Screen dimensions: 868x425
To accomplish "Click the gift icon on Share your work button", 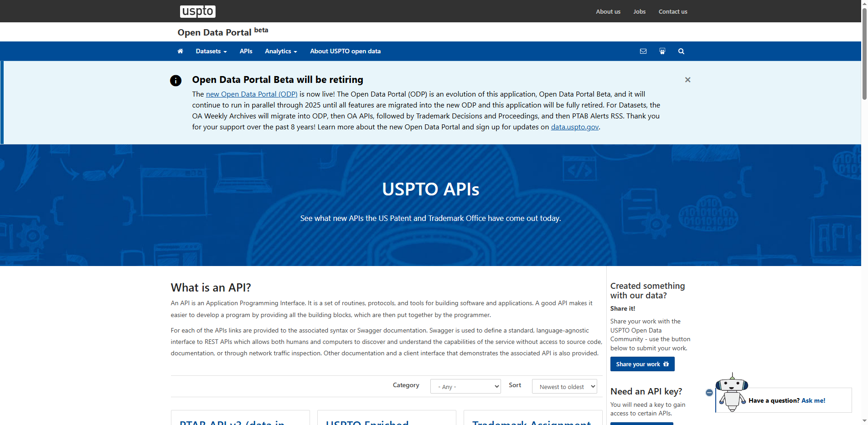I will click(667, 364).
